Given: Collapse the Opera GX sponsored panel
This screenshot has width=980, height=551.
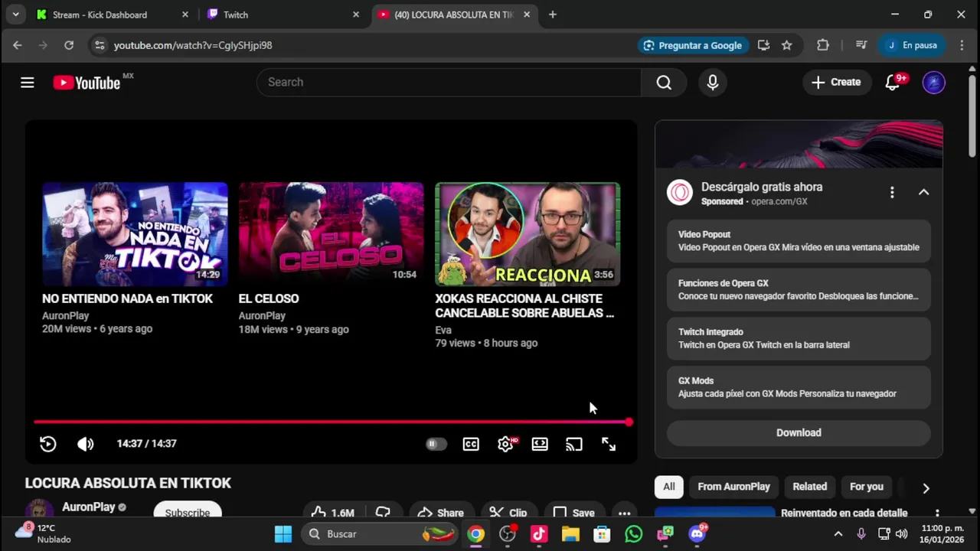Looking at the screenshot, I should tap(923, 192).
